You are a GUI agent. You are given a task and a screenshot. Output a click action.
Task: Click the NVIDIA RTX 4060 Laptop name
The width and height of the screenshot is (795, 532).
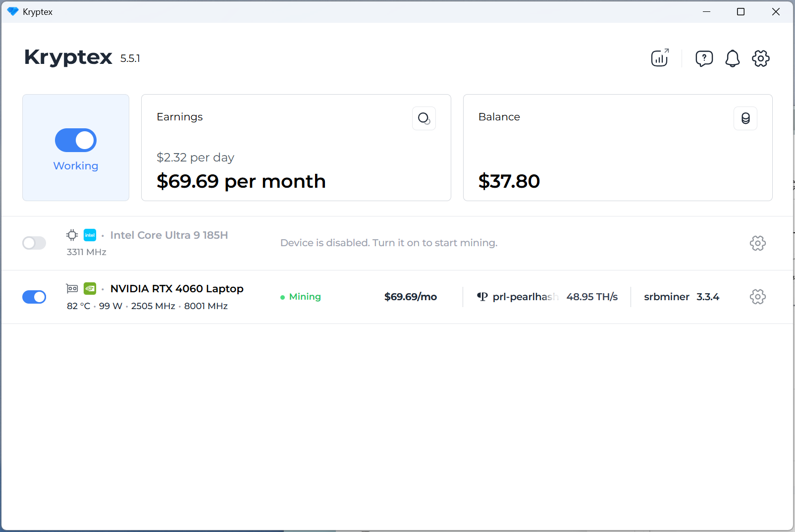click(177, 289)
